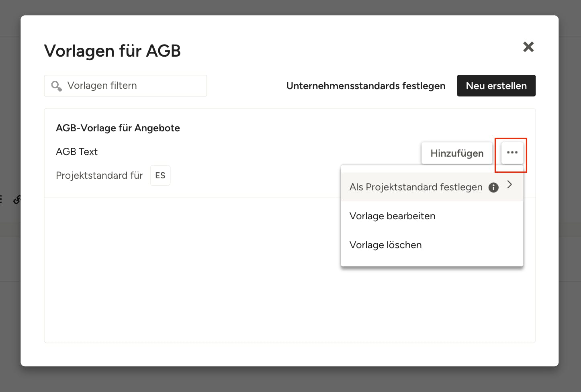Close the Vorlagen für AGB dialog
581x392 pixels.
[528, 47]
